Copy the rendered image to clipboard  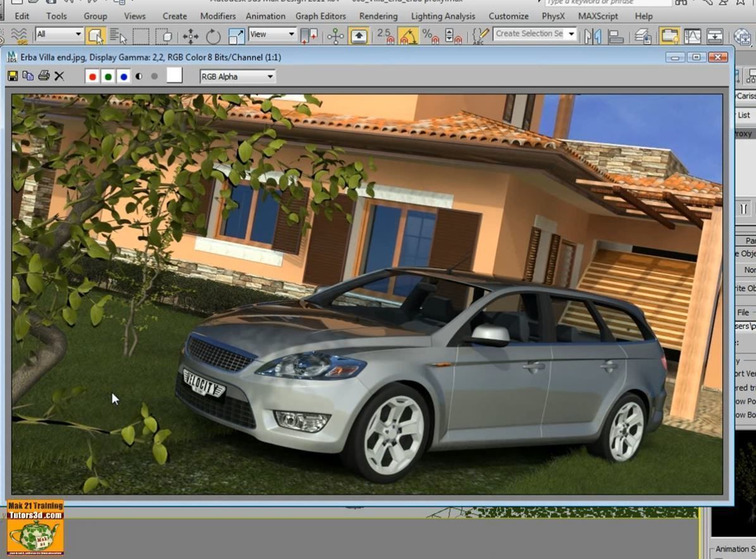[28, 76]
